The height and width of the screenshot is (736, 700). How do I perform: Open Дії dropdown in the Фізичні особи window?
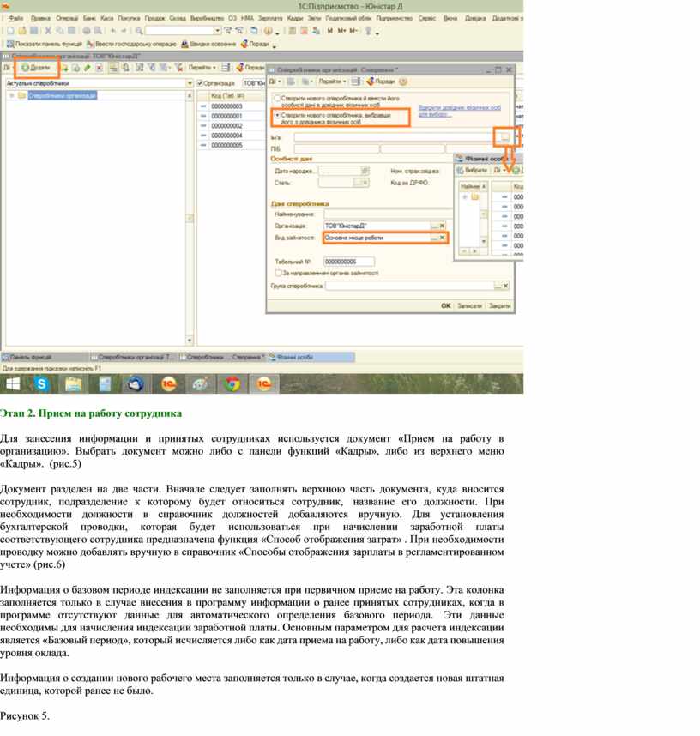tap(499, 170)
